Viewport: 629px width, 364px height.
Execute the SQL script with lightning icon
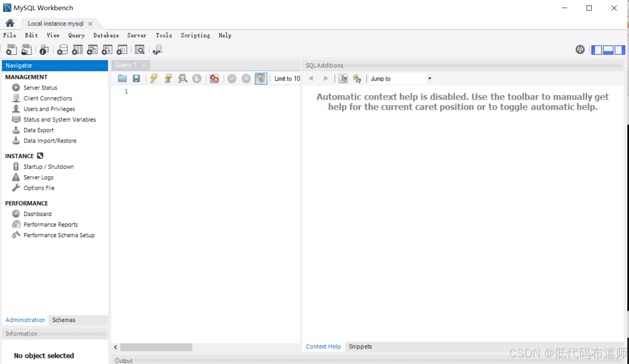[x=154, y=78]
